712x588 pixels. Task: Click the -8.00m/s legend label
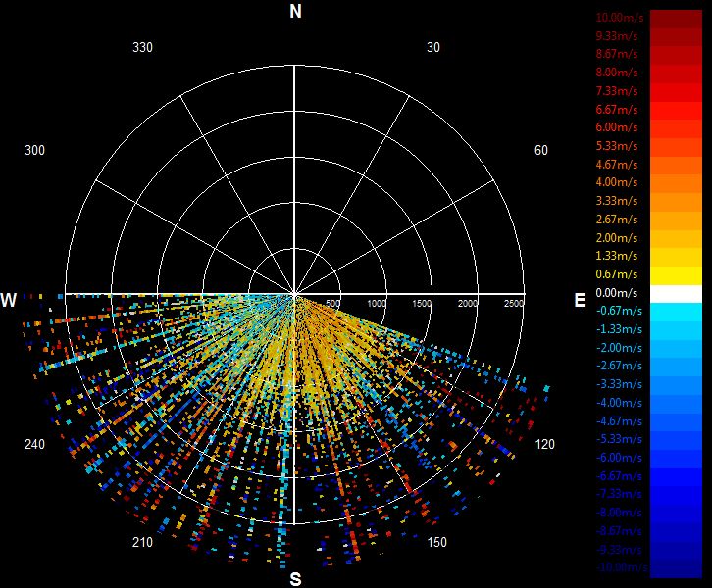(x=619, y=513)
